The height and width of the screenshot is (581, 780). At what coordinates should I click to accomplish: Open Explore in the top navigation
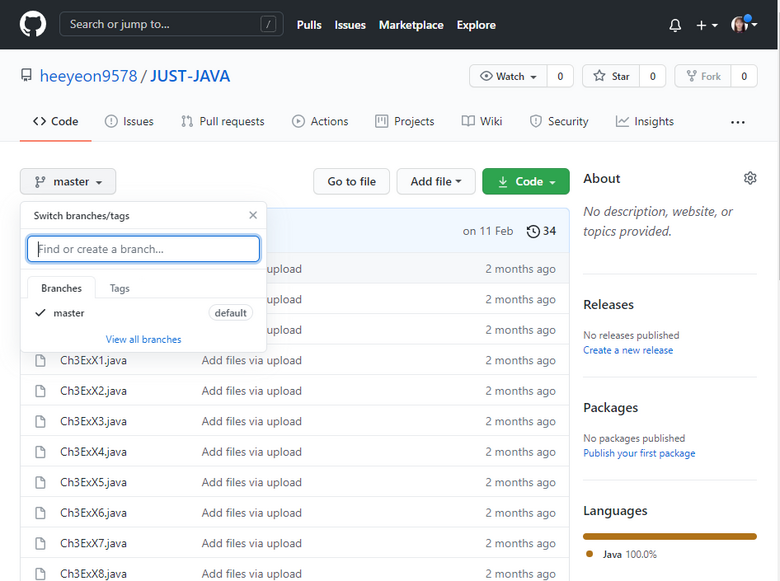click(476, 25)
